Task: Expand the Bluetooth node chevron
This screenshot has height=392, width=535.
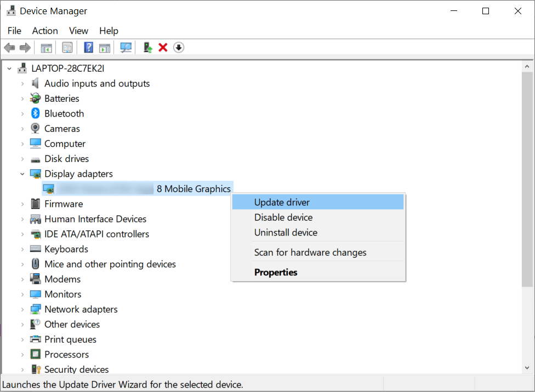Action: 22,113
